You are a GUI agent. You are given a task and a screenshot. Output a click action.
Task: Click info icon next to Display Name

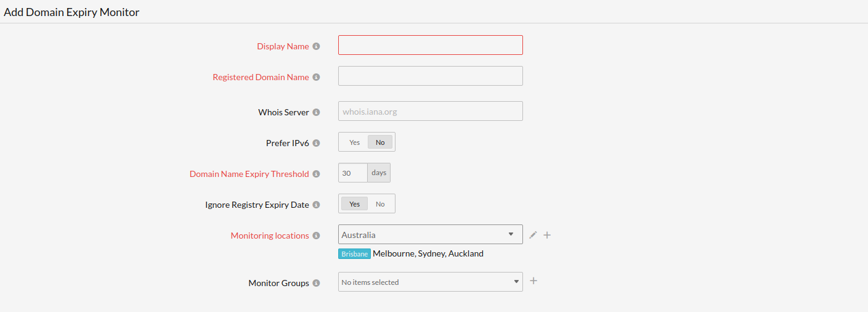coord(316,46)
